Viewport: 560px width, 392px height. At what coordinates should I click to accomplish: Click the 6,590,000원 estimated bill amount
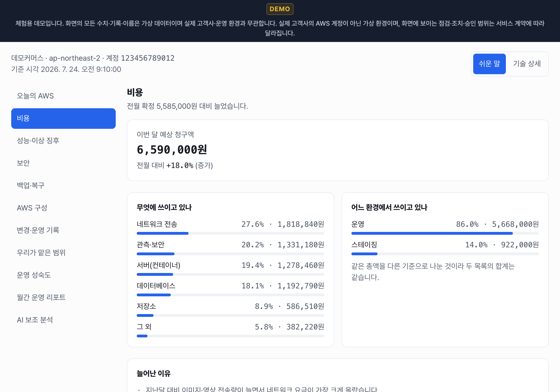click(172, 150)
